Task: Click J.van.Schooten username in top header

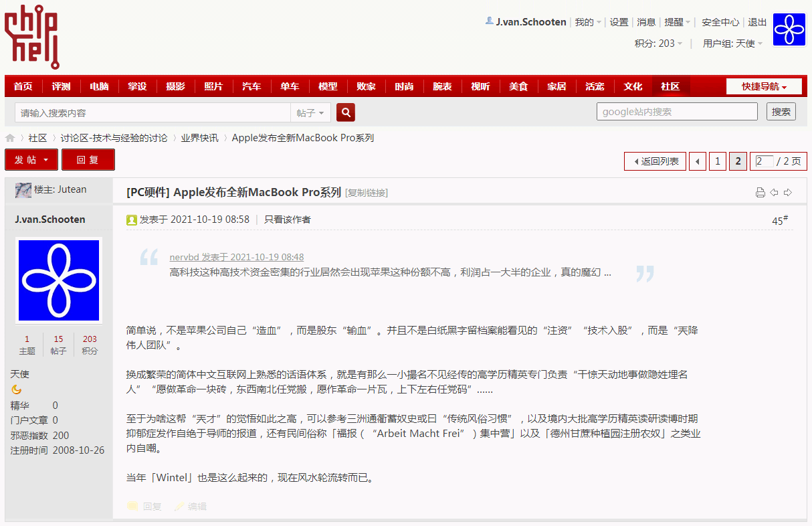Action: pyautogui.click(x=531, y=22)
